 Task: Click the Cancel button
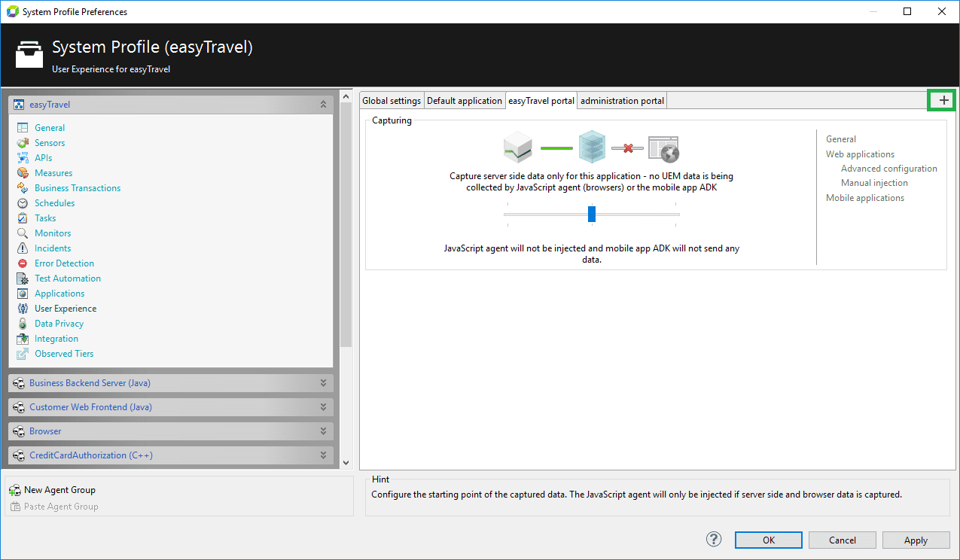pos(843,540)
